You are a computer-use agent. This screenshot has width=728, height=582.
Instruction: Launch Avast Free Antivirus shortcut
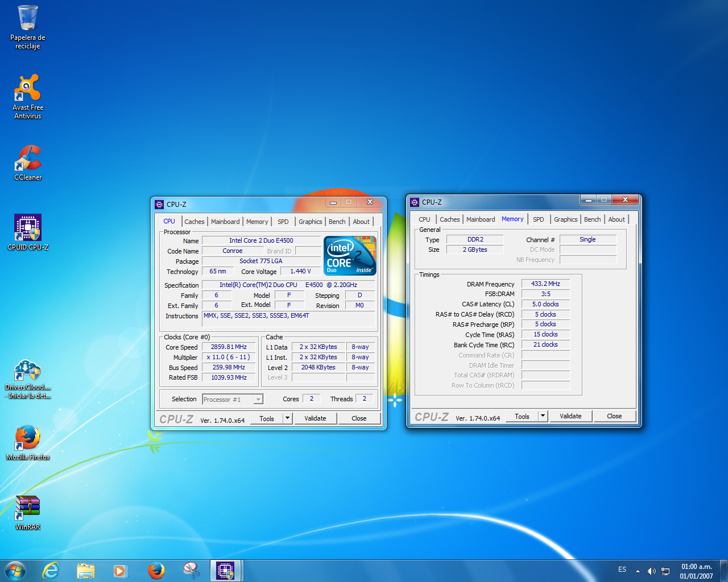(27, 96)
